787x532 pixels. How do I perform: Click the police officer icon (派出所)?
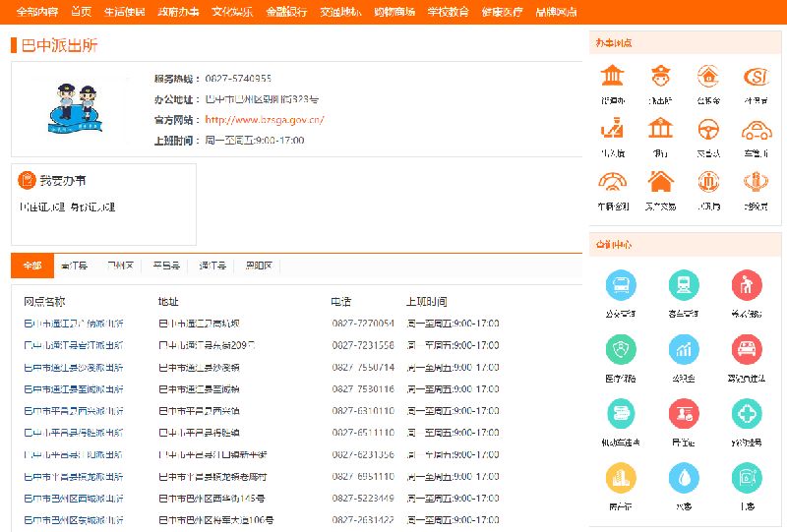tap(660, 76)
